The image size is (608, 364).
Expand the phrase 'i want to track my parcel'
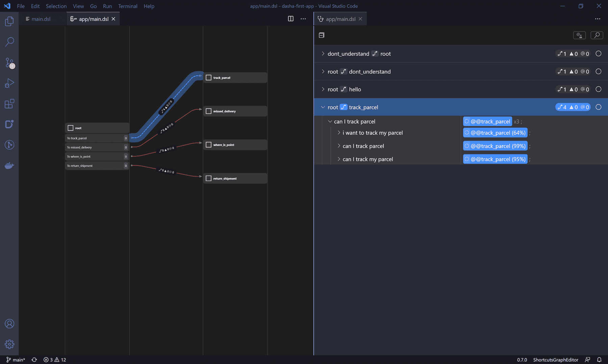[x=339, y=133]
